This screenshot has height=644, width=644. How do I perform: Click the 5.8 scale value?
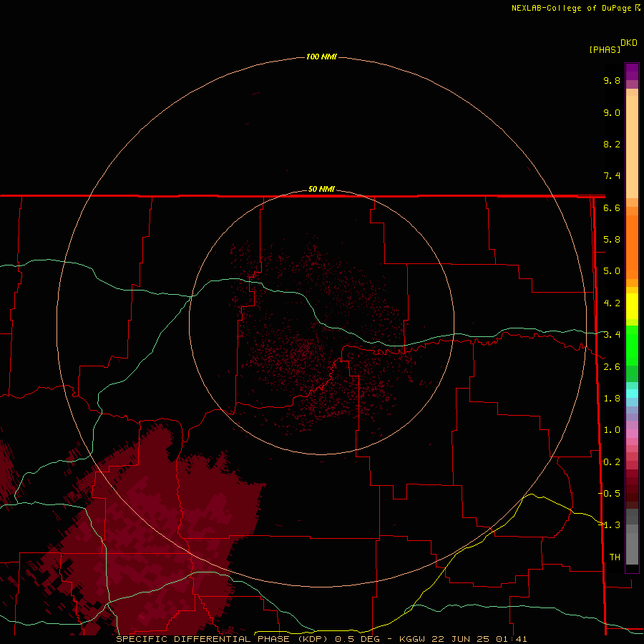pos(612,240)
